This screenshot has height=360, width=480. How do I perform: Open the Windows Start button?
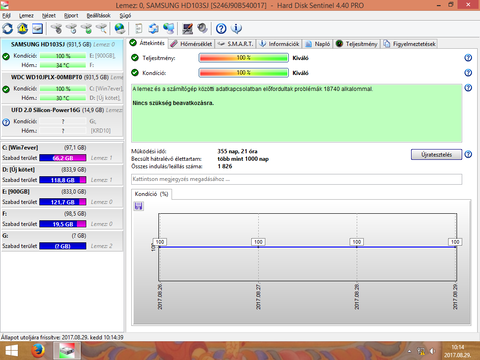point(12,351)
